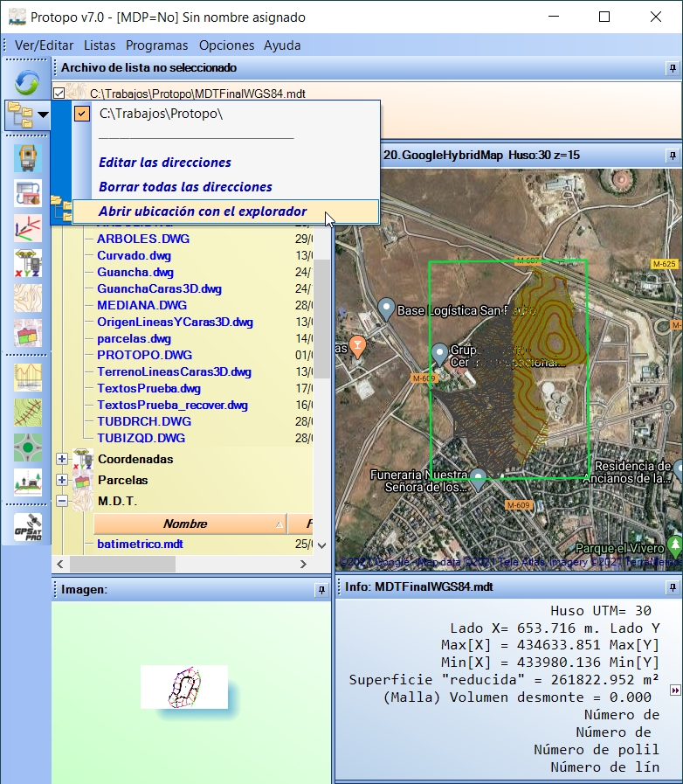Open the ARBOLES.DWG file
This screenshot has height=784, width=683.
143,239
